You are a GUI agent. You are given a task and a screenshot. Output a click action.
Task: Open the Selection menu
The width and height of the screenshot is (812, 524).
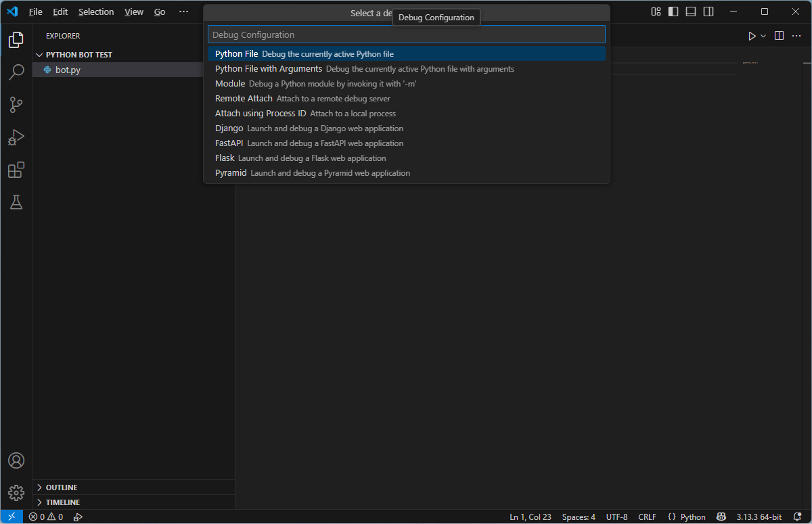pyautogui.click(x=96, y=12)
